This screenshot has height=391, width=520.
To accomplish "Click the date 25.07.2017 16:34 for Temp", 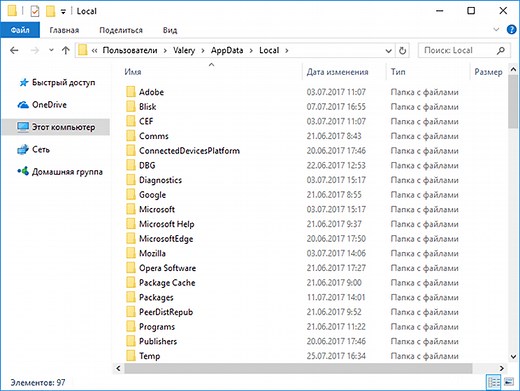I will (336, 356).
